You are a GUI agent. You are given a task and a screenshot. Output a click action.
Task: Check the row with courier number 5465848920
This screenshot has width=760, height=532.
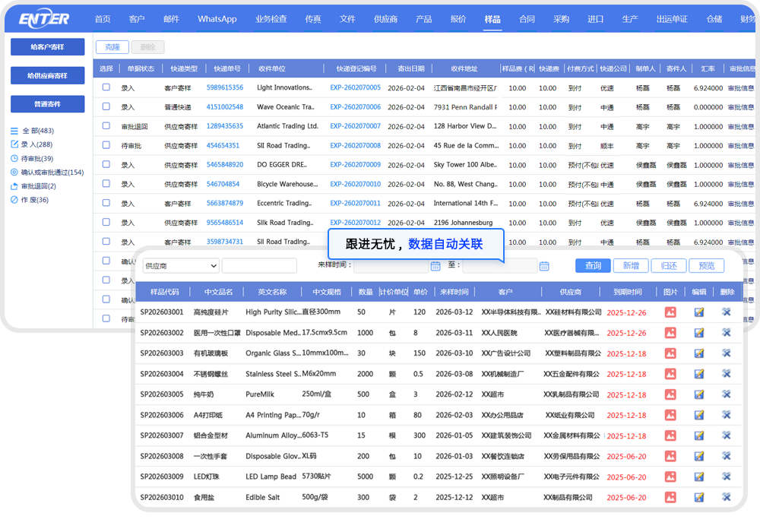pyautogui.click(x=106, y=164)
